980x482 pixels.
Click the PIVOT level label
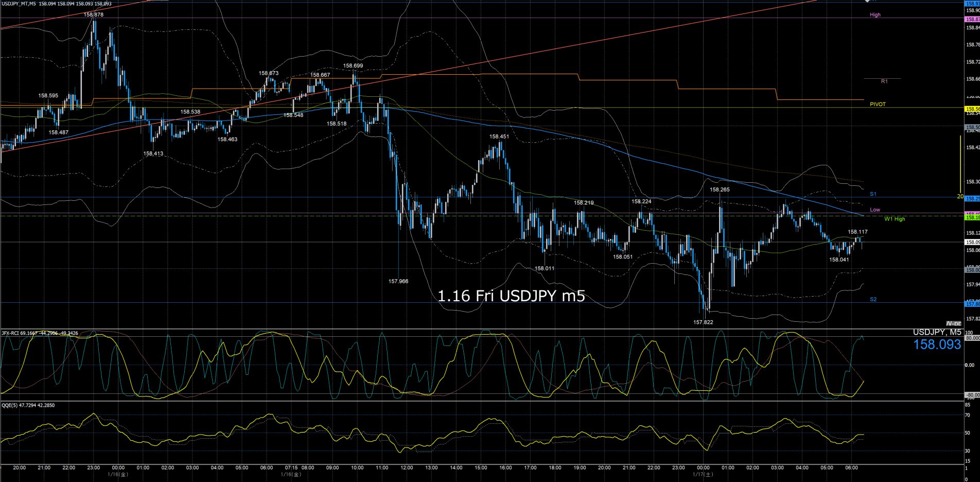click(878, 105)
